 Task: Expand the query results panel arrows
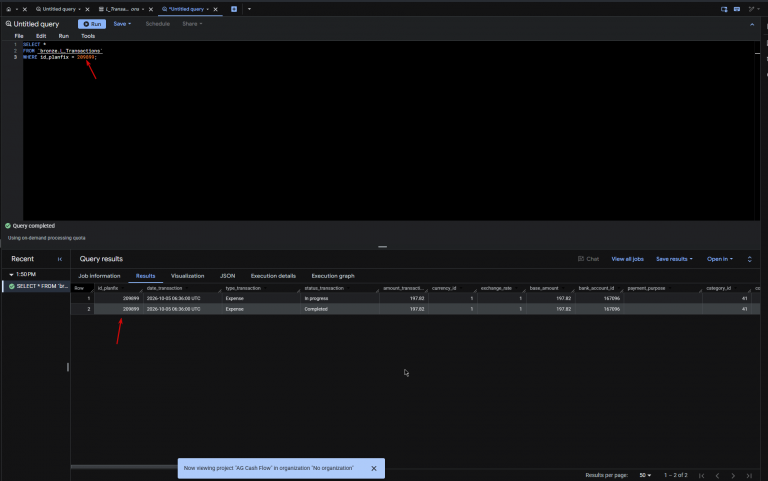(x=749, y=259)
